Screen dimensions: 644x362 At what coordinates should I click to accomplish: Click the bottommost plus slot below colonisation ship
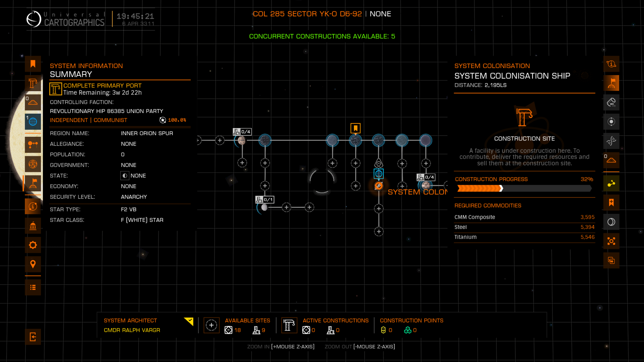(x=379, y=232)
